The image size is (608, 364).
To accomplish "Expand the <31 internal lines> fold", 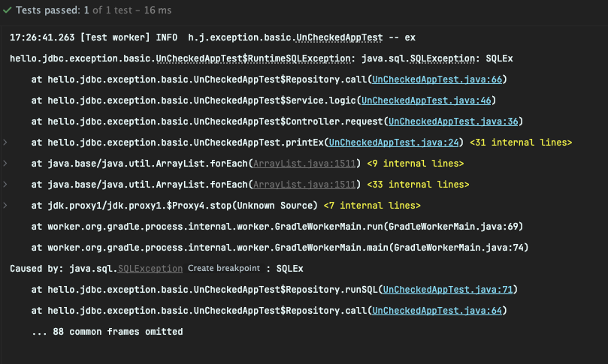I will click(521, 143).
